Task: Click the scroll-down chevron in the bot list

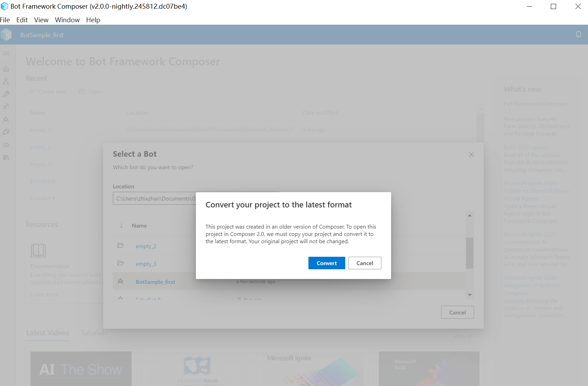Action: (x=470, y=295)
